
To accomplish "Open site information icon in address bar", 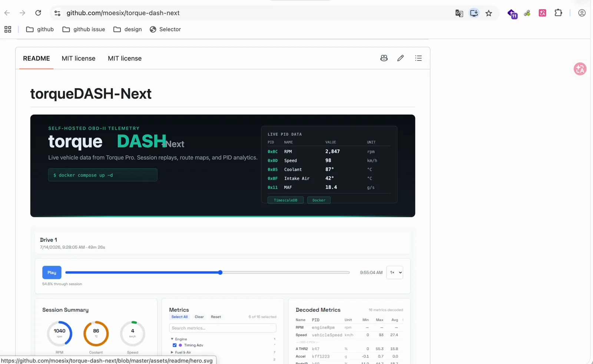I will [x=57, y=13].
